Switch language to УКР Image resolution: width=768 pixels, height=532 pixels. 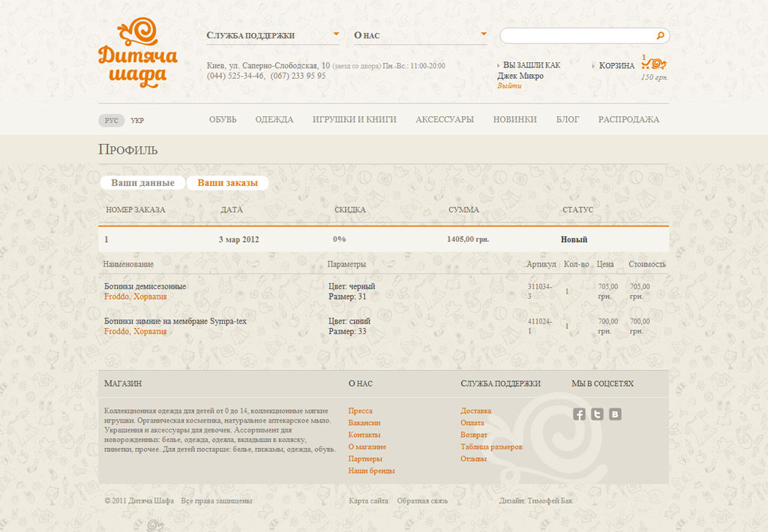(137, 121)
